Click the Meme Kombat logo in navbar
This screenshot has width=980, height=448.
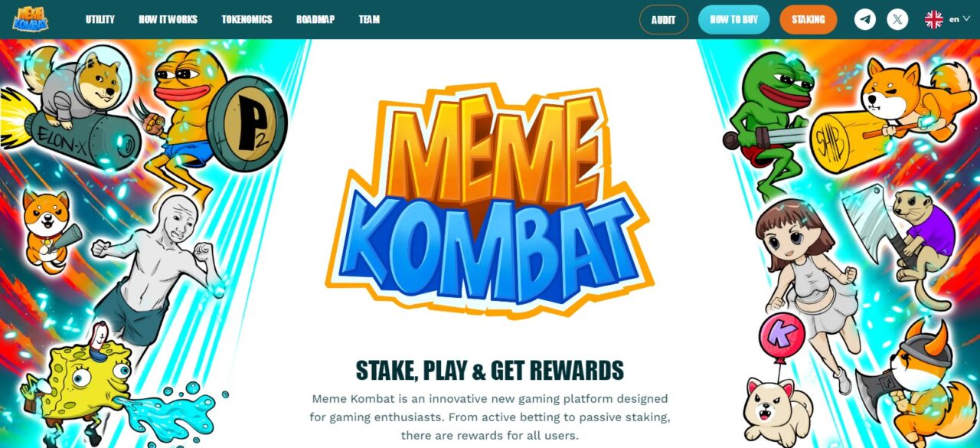[31, 19]
